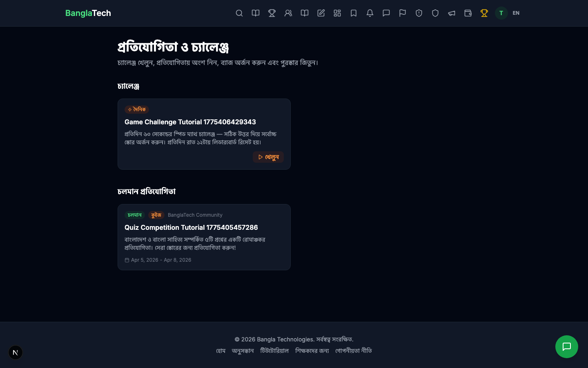Click the speech bubble icon in the navbar
Image resolution: width=588 pixels, height=368 pixels.
(386, 13)
